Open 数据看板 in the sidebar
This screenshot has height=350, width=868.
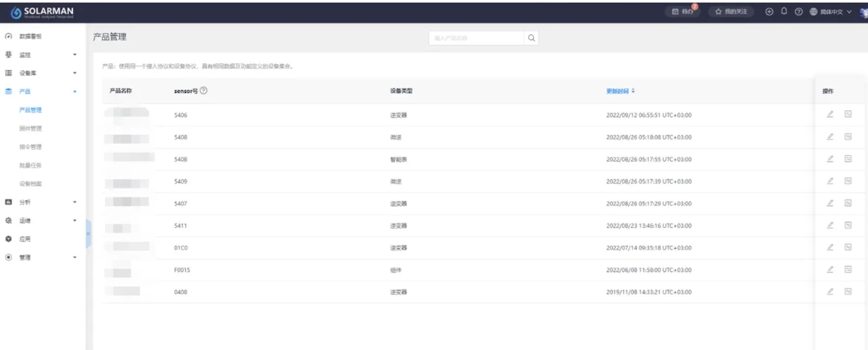[31, 36]
